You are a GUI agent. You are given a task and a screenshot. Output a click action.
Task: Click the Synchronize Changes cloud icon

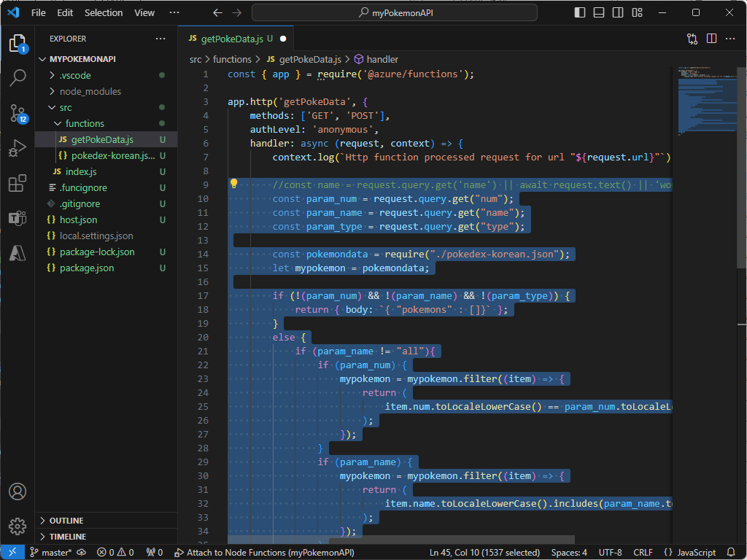[x=82, y=553]
